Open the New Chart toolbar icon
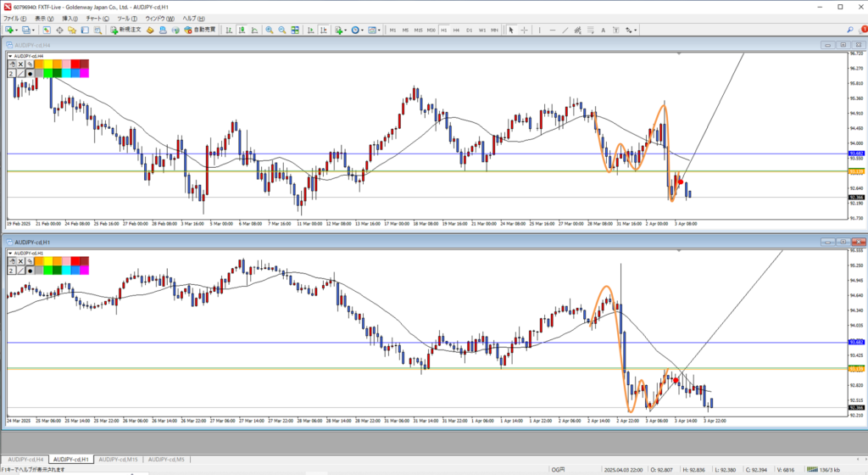Screen dimensions: 868x475 [x=11, y=30]
